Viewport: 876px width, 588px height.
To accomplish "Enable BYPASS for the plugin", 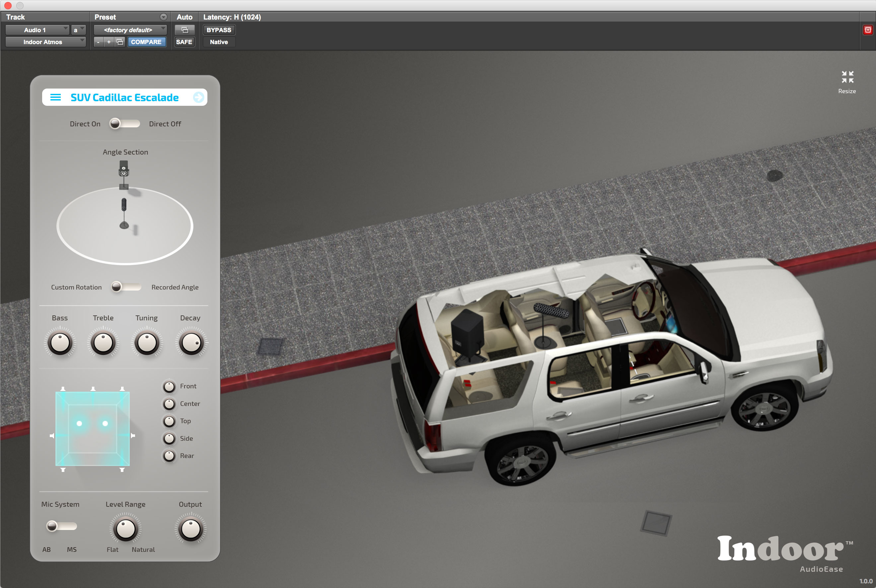I will click(219, 30).
